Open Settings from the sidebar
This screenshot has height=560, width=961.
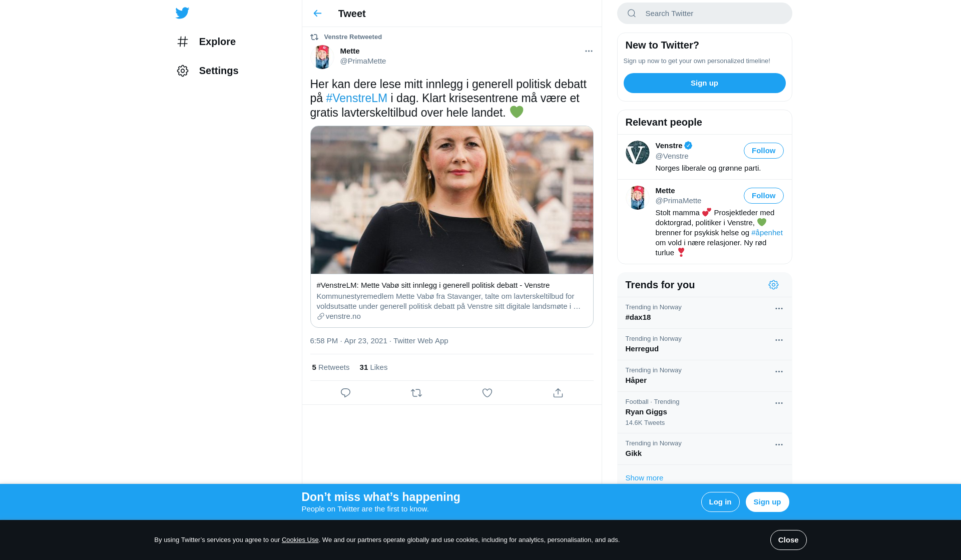(207, 71)
